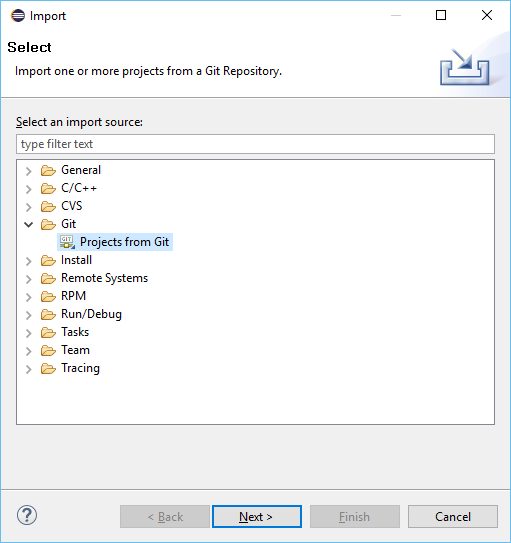This screenshot has width=511, height=543.
Task: Click the Projects from Git icon
Action: coord(67,242)
